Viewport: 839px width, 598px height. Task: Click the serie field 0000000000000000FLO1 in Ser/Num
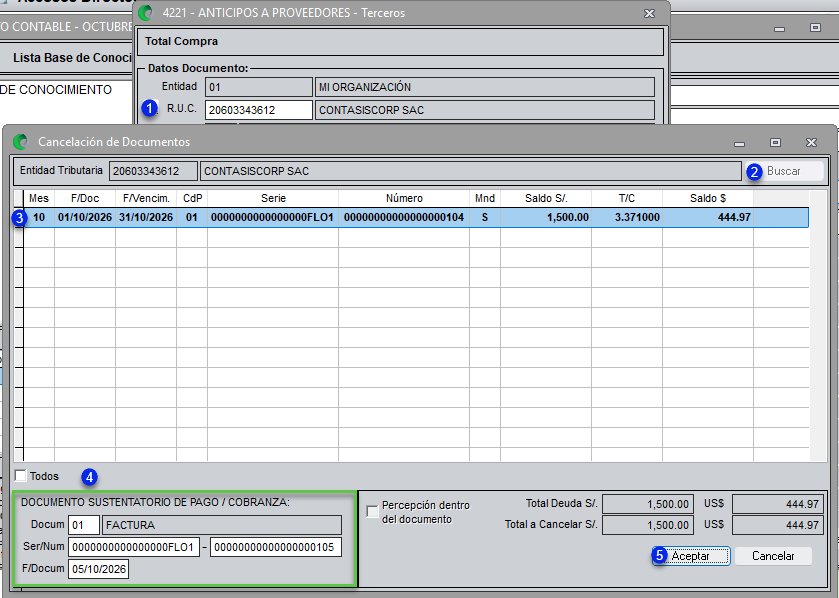click(x=133, y=547)
